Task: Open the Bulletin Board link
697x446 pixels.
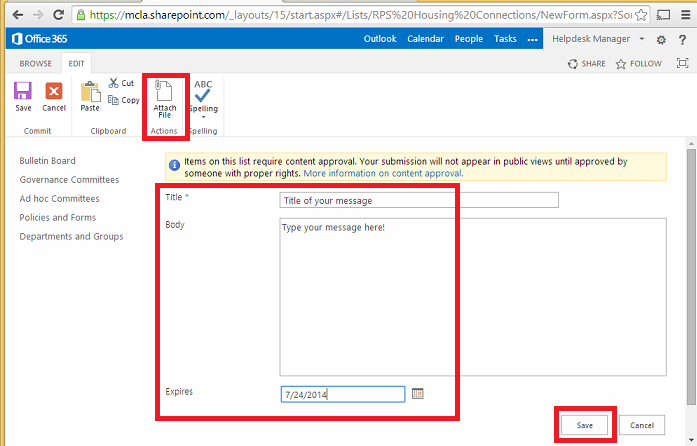Action: tap(48, 161)
